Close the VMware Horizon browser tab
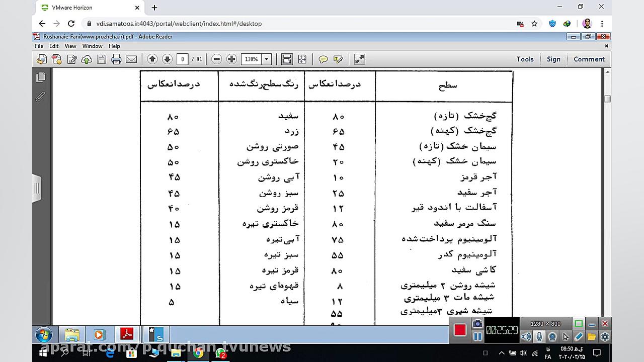The image size is (644, 362). [137, 8]
